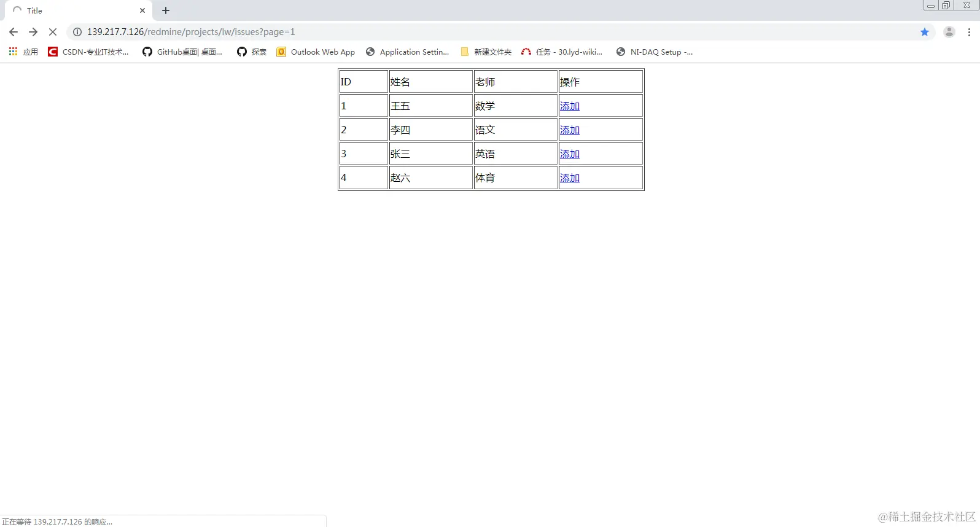Select the cell 赵六
Viewport: 980px width, 527px height.
[x=430, y=178]
